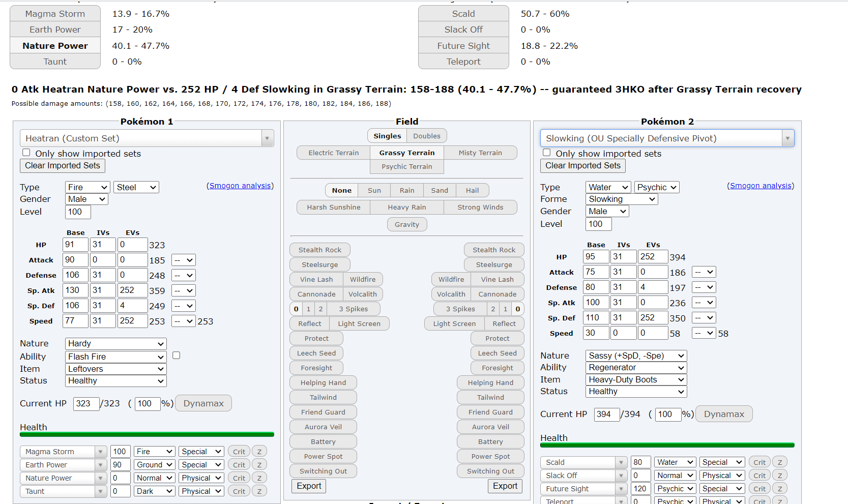This screenshot has height=504, width=848.
Task: Select Earth Power result at top
Action: click(55, 29)
